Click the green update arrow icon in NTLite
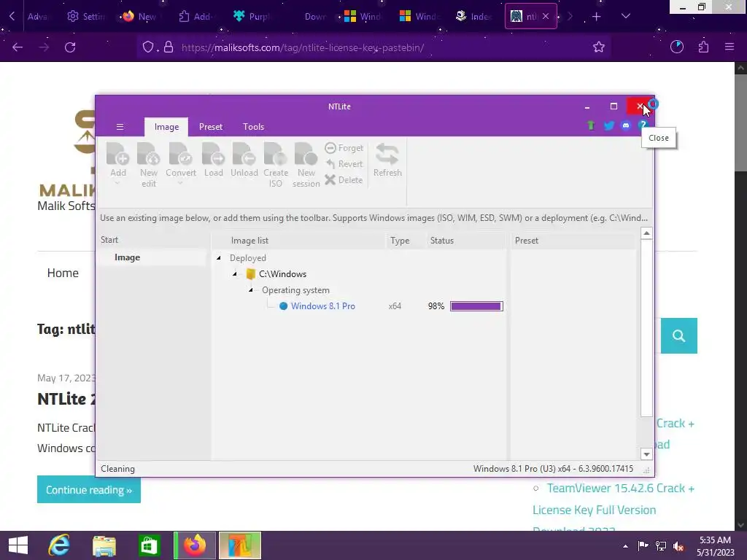 (591, 125)
